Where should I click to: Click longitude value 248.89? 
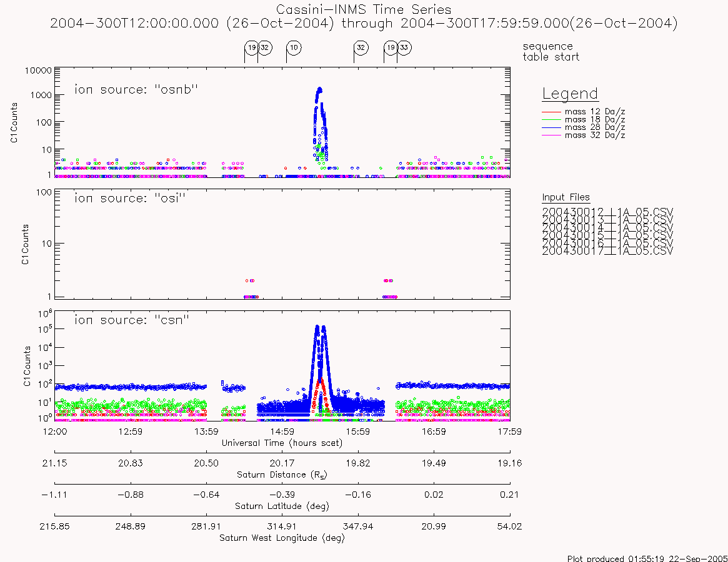pos(131,526)
